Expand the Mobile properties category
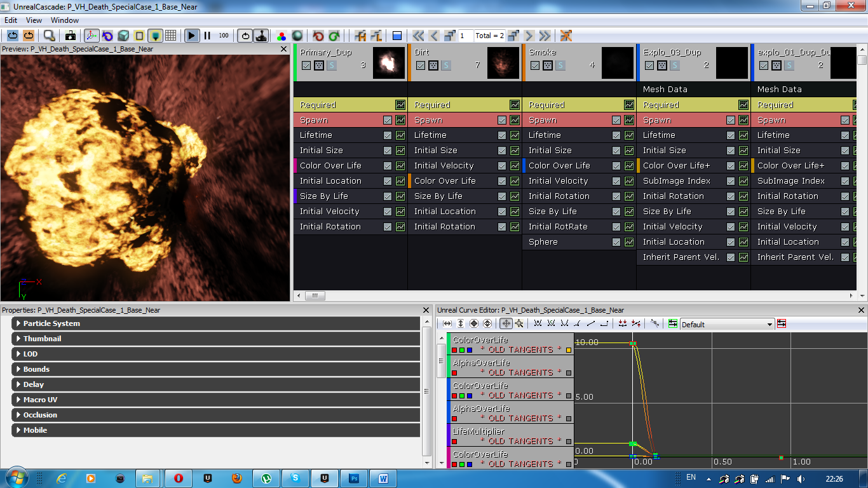 tap(216, 430)
